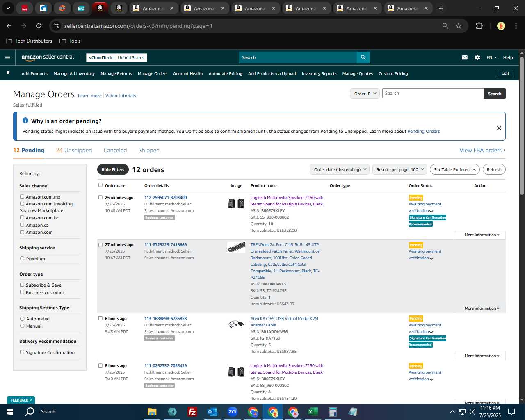525x420 pixels.
Task: Open the mail messages icon
Action: coord(464,57)
